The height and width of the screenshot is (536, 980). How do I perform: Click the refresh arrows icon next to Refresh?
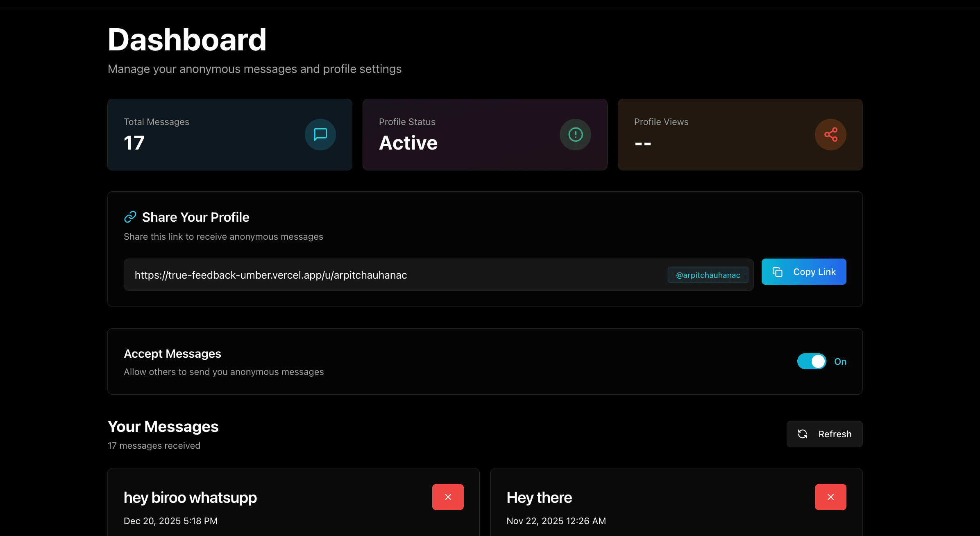coord(802,434)
